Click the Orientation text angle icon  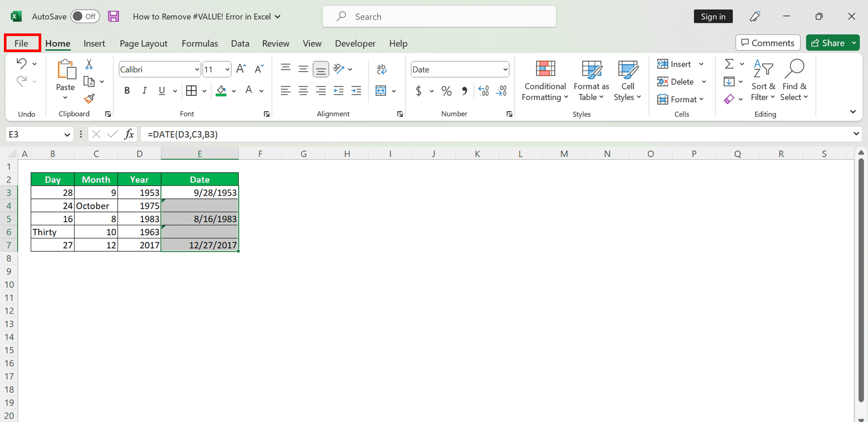click(x=339, y=69)
